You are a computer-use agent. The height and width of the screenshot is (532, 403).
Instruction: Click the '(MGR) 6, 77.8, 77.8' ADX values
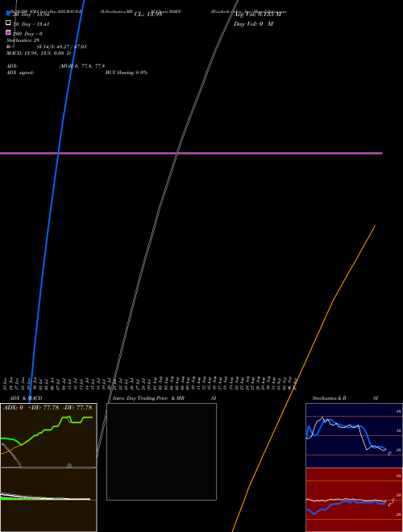coord(82,66)
